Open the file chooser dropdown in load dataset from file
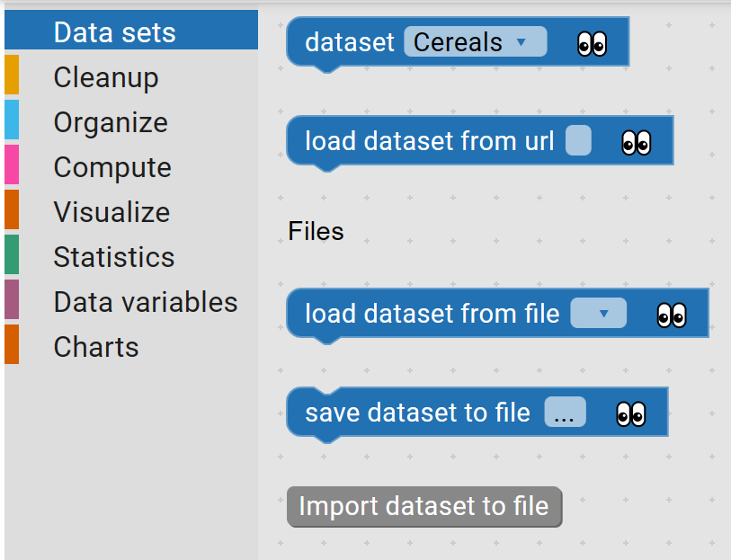 598,313
